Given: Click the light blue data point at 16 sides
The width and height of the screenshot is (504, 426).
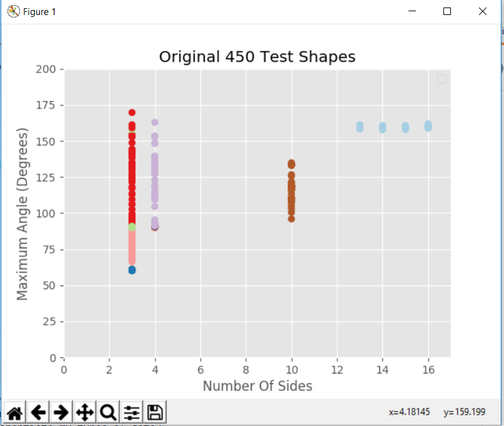Looking at the screenshot, I should [x=428, y=126].
